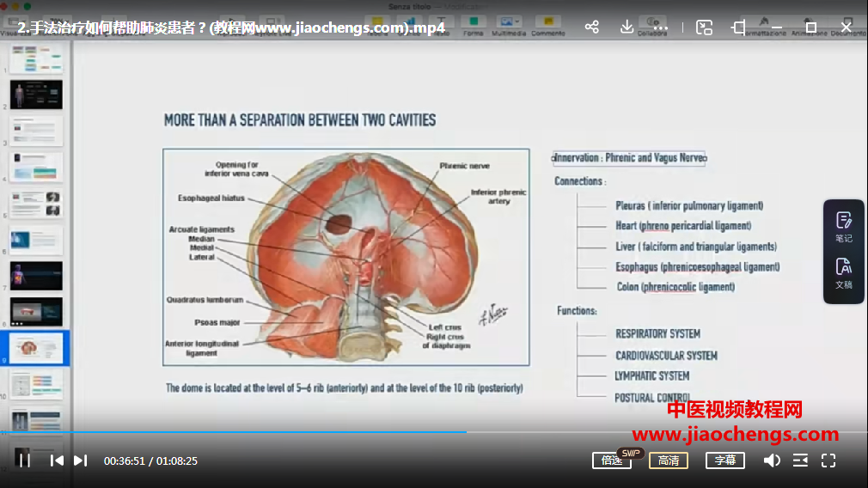868x488 pixels.
Task: Select the highlighted slide 9 thumbnail
Action: pyautogui.click(x=36, y=348)
